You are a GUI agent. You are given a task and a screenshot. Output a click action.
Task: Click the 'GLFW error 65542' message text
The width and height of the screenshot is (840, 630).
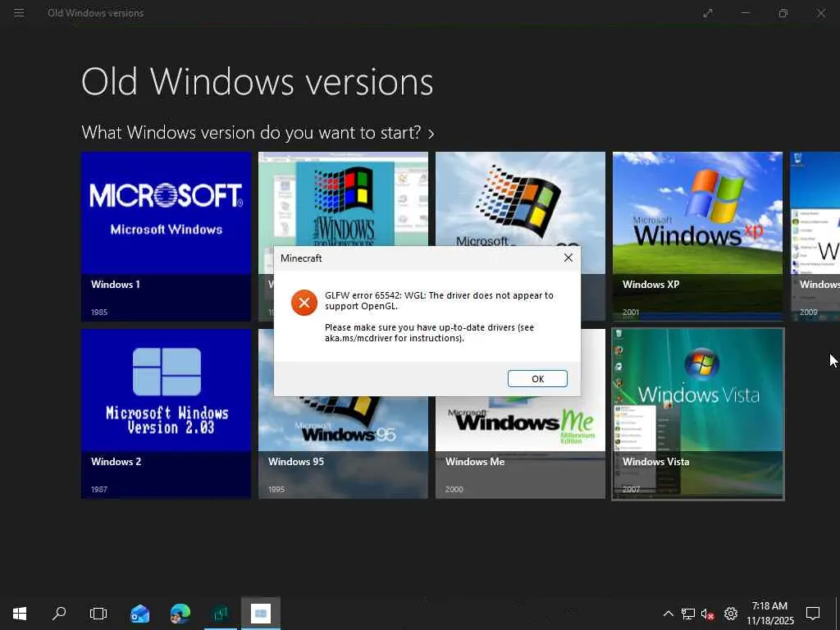tap(439, 300)
